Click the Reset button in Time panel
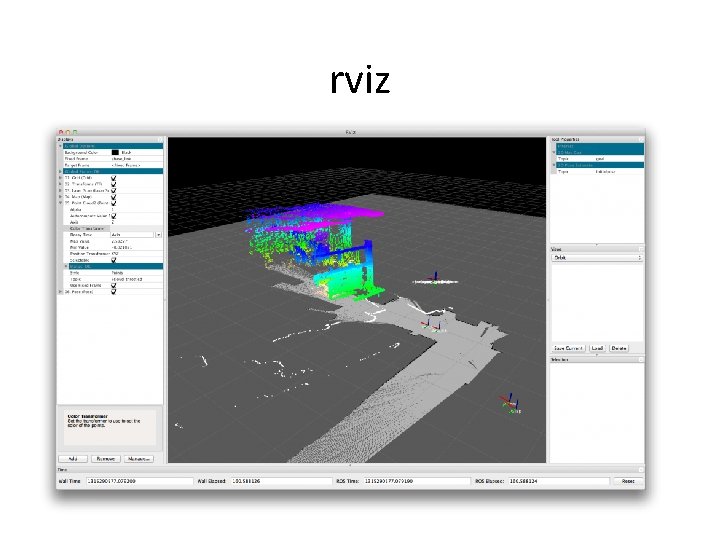Screen dimensions: 720x540 pyautogui.click(x=628, y=481)
